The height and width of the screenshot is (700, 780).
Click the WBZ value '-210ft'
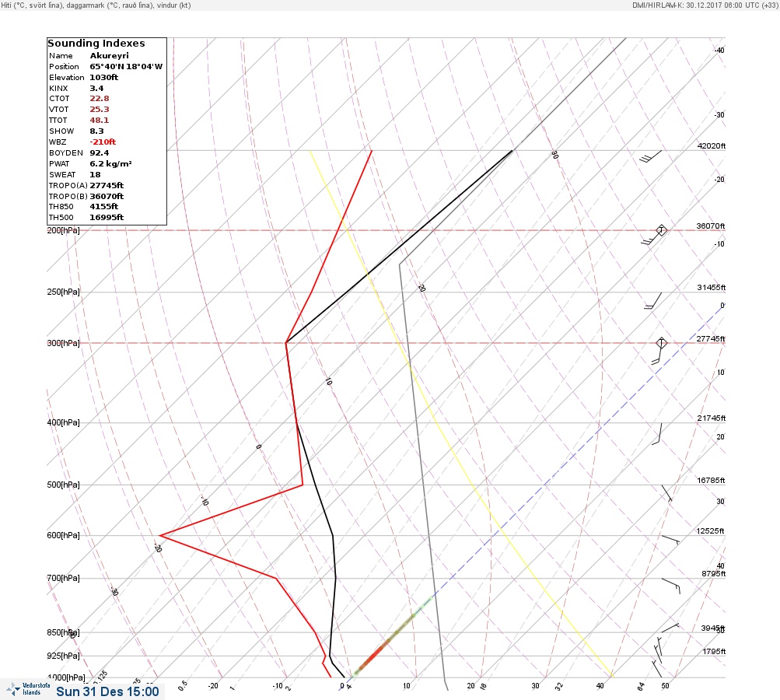103,142
